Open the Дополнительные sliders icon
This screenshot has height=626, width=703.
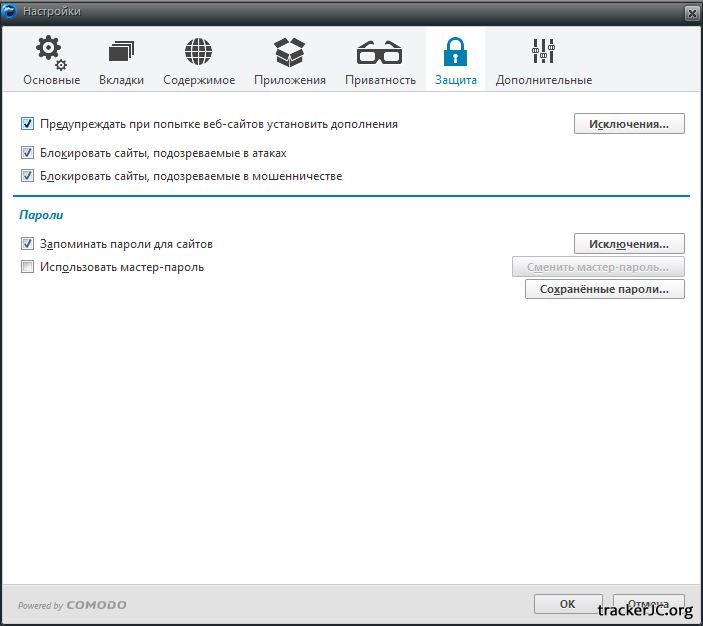[x=543, y=52]
